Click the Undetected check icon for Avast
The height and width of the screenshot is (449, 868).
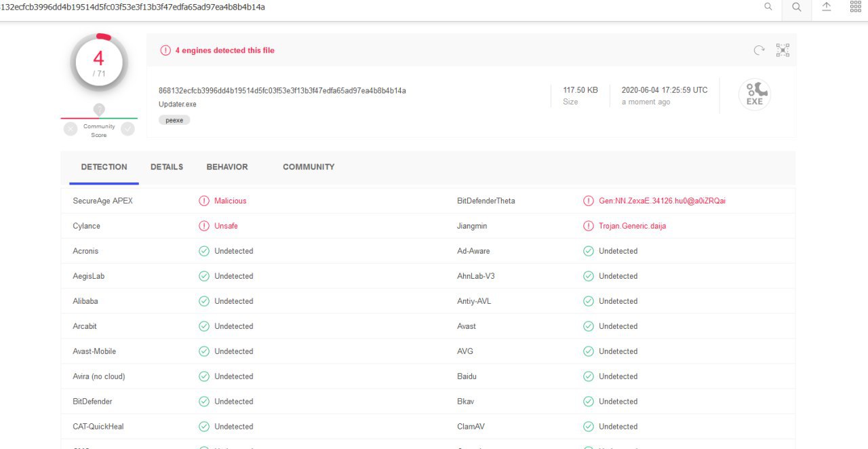589,326
